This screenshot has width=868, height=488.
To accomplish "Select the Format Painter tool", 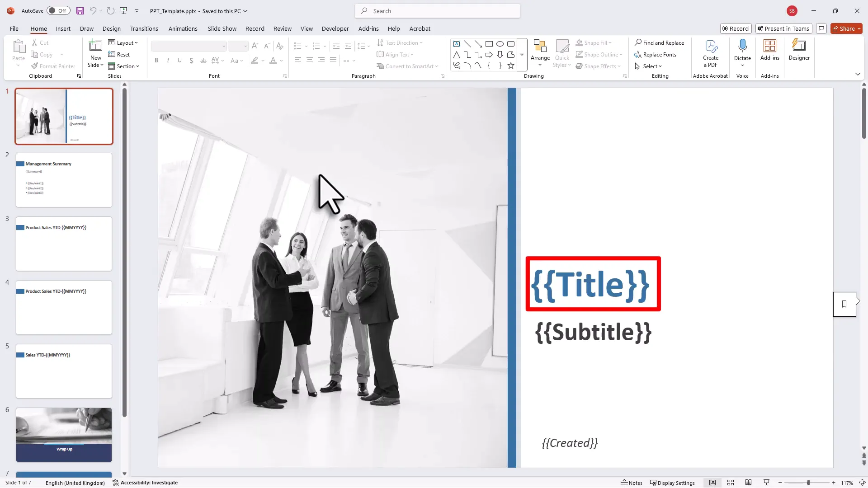I will point(53,66).
